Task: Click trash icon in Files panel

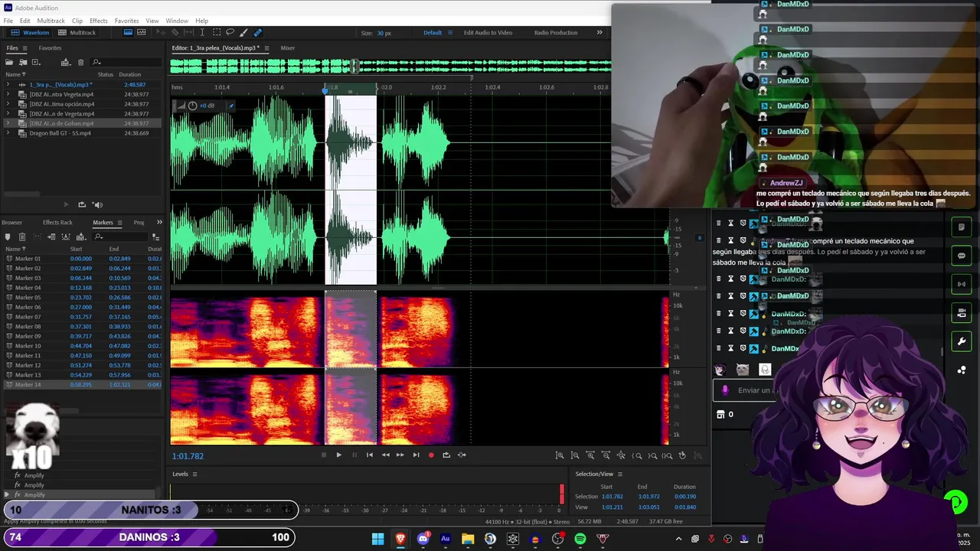Action: click(x=80, y=62)
